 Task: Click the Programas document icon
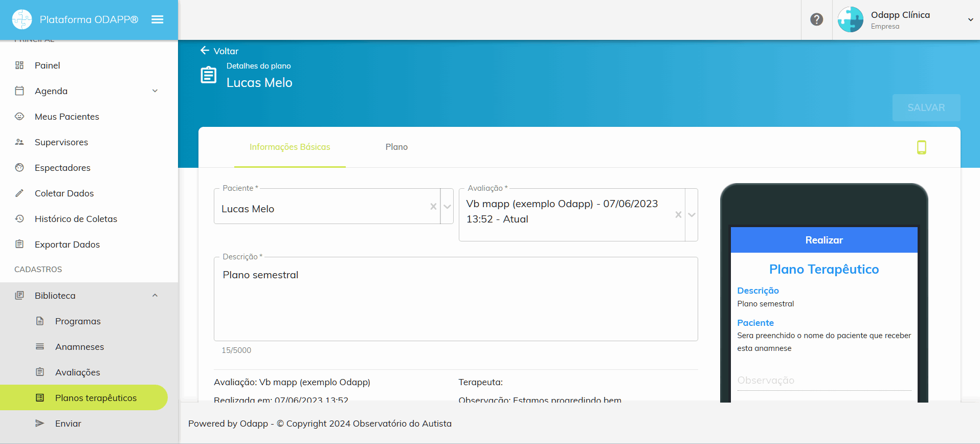coord(40,321)
